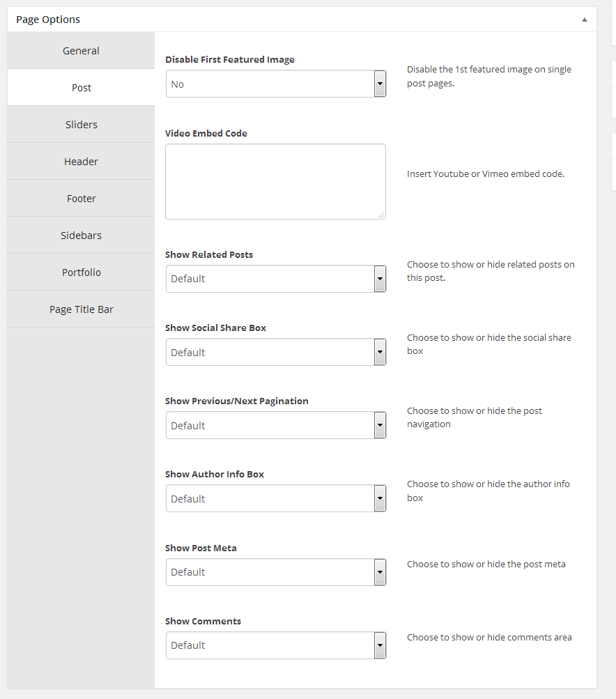Collapse the Page Options panel arrow
Viewport: 616px width, 699px height.
pyautogui.click(x=585, y=20)
